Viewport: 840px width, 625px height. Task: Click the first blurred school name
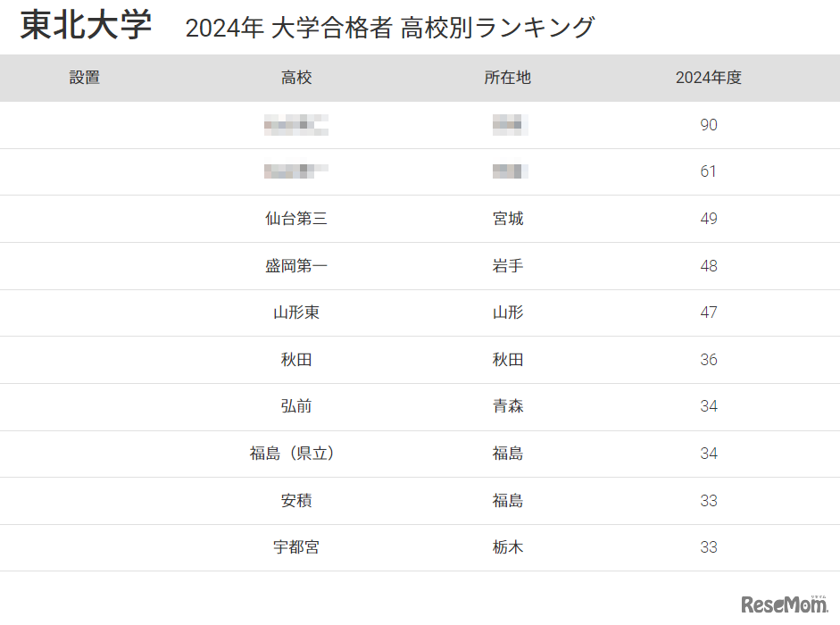point(296,125)
